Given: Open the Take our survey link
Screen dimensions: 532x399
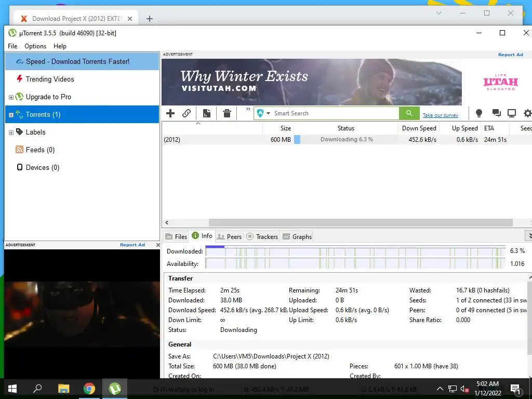Looking at the screenshot, I should [x=441, y=115].
